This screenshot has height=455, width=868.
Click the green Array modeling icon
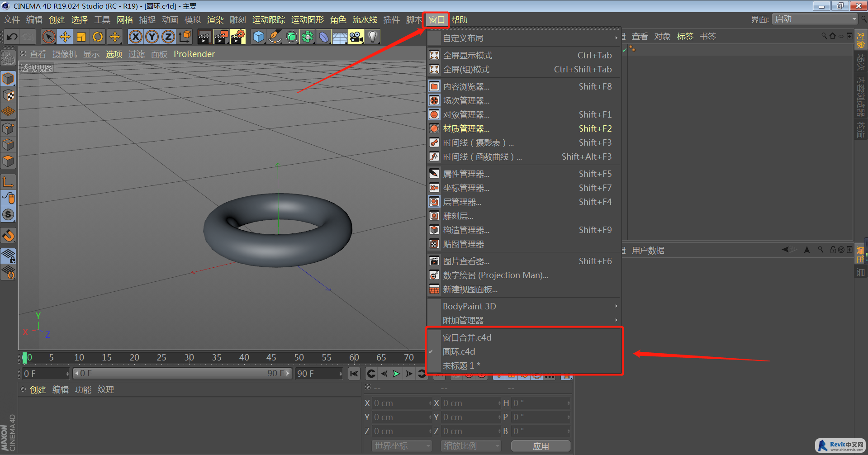point(308,37)
